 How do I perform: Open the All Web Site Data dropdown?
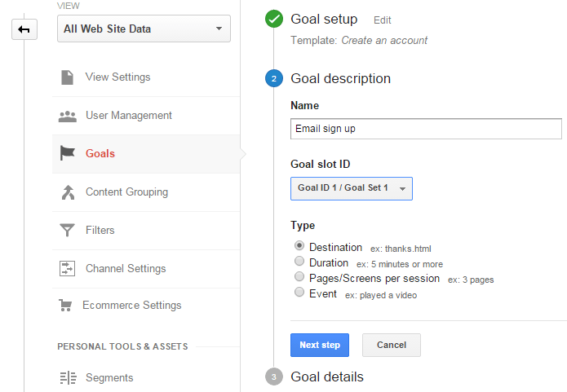point(144,29)
